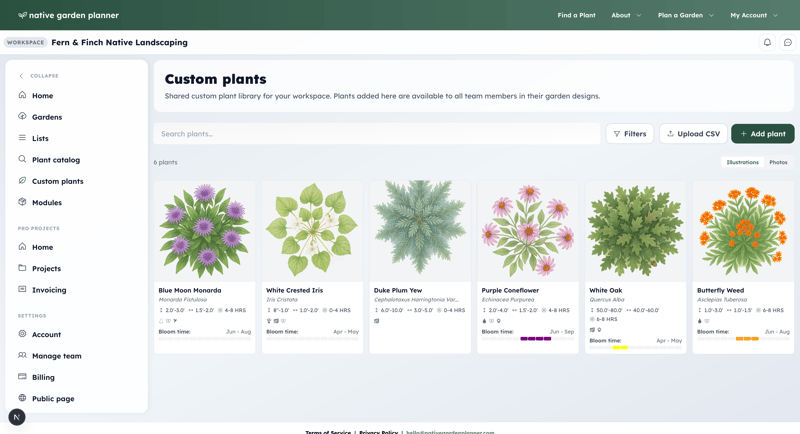The height and width of the screenshot is (434, 800).
Task: Click the Plant catalog search icon
Action: coord(22,159)
